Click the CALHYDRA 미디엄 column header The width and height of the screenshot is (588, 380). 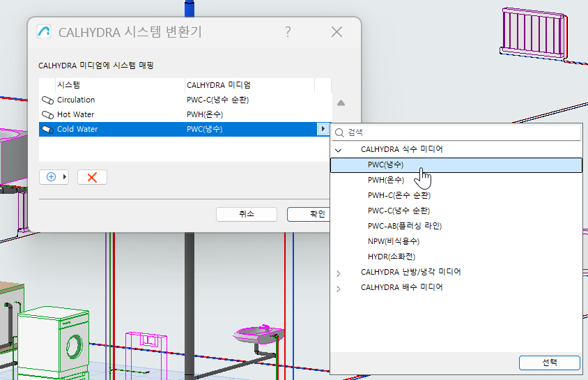click(x=249, y=85)
